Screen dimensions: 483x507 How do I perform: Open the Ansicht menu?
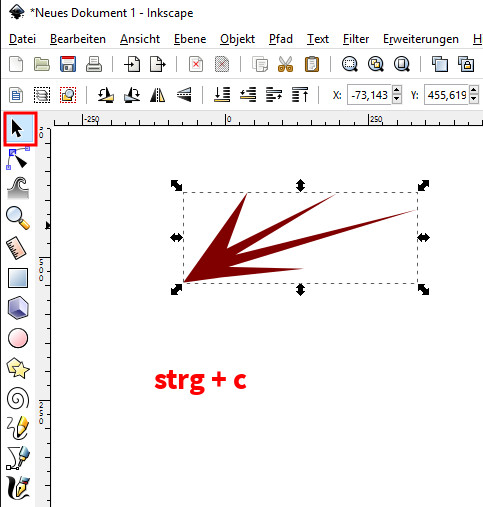coord(140,39)
